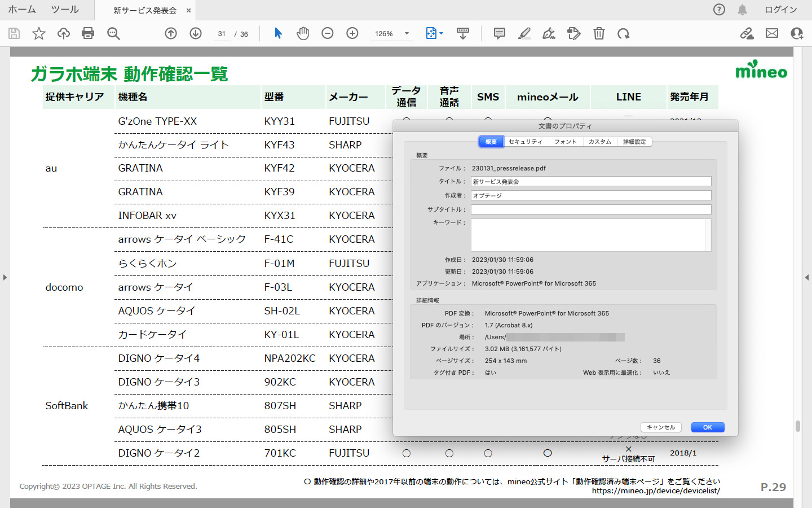Open the フォント tab in properties

click(565, 142)
